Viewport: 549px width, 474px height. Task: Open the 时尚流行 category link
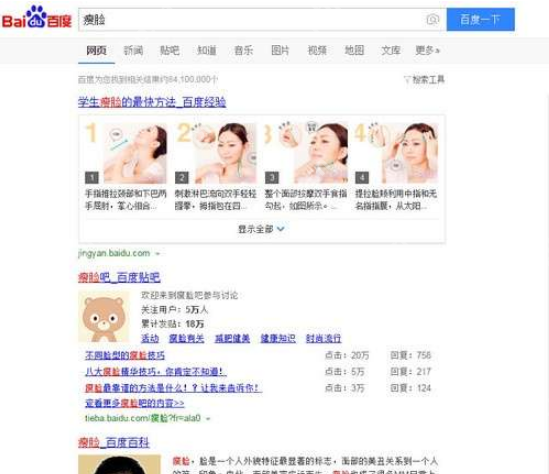point(324,339)
